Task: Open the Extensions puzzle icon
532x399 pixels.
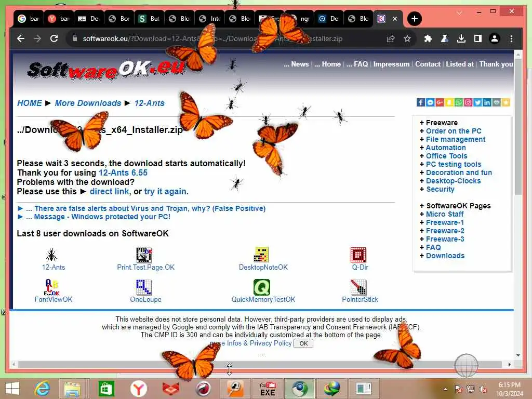Action: click(x=428, y=38)
